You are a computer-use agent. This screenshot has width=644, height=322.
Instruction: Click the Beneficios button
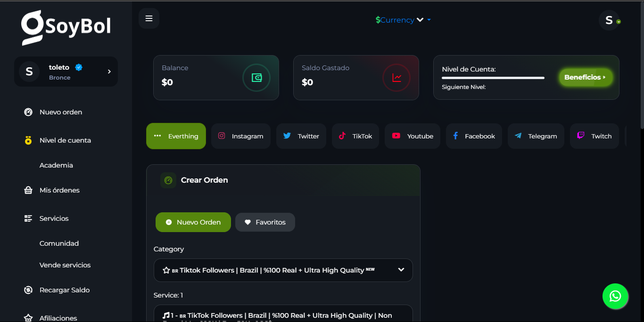point(585,77)
